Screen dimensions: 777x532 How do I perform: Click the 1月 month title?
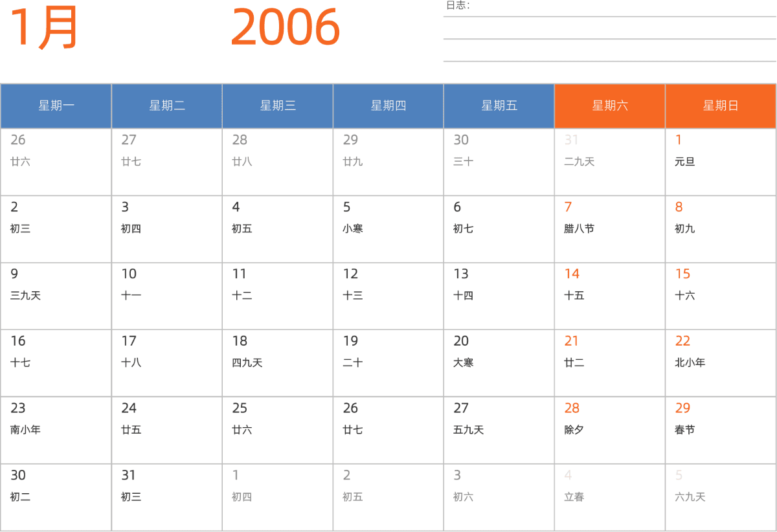(43, 28)
